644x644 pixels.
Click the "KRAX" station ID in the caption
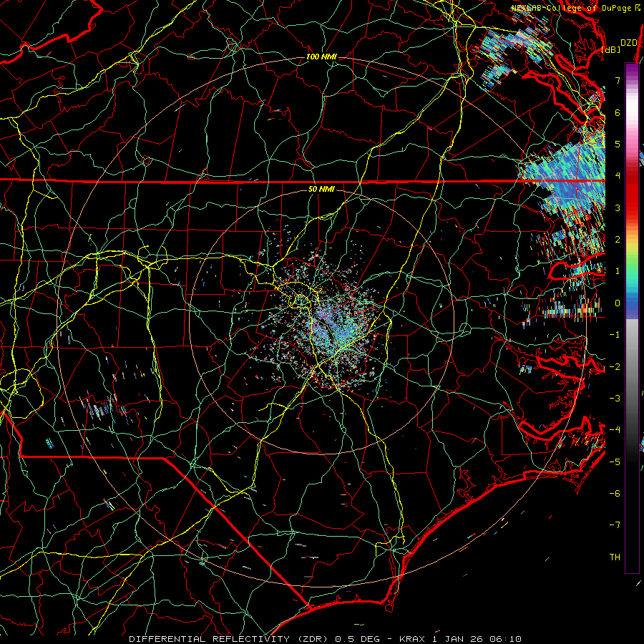(412, 639)
